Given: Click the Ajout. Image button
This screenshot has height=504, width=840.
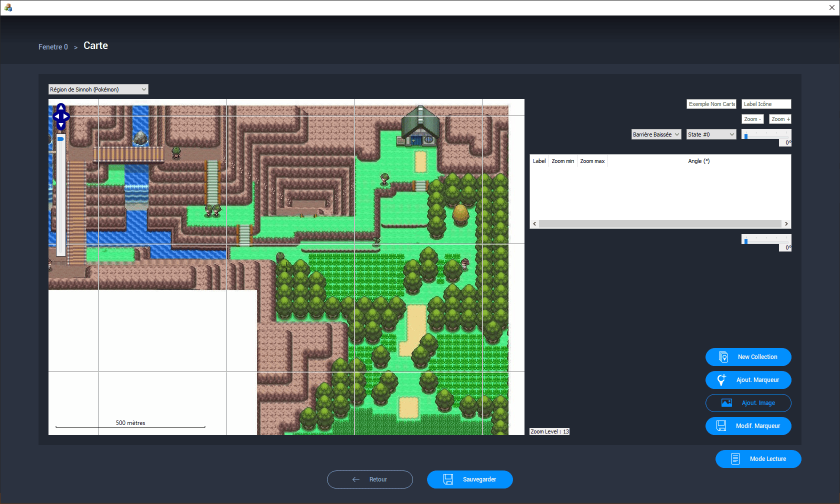Looking at the screenshot, I should pyautogui.click(x=748, y=403).
